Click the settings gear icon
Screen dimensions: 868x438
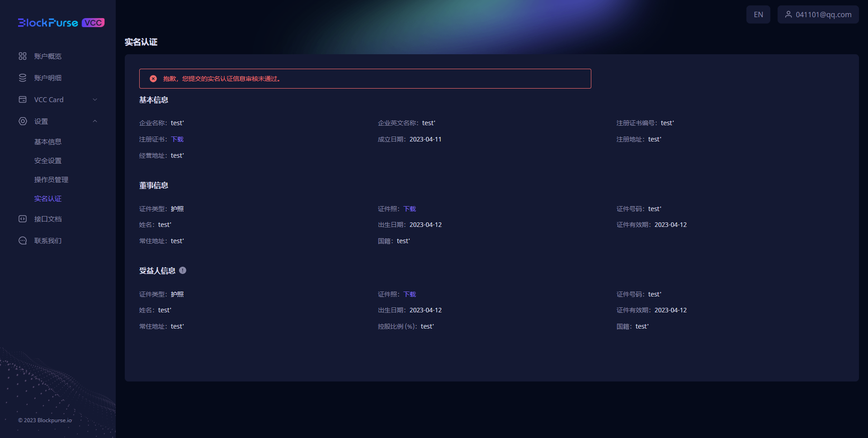pyautogui.click(x=23, y=121)
